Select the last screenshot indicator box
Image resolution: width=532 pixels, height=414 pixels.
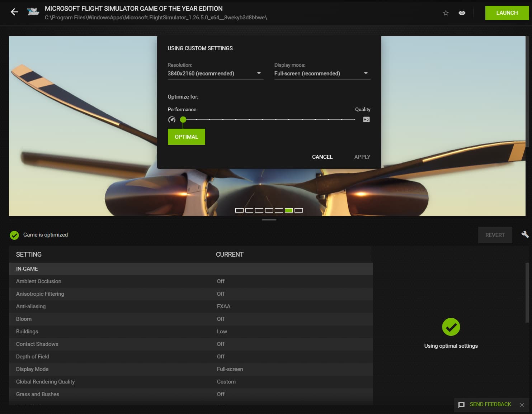click(298, 210)
